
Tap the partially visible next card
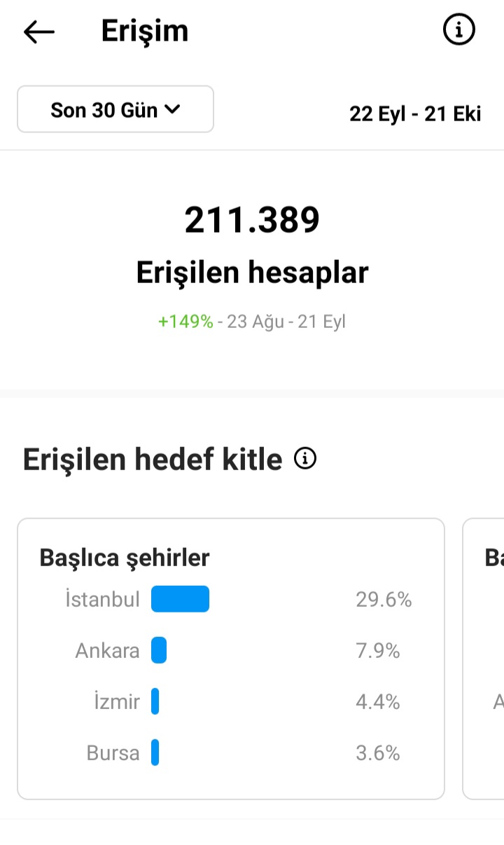(484, 659)
